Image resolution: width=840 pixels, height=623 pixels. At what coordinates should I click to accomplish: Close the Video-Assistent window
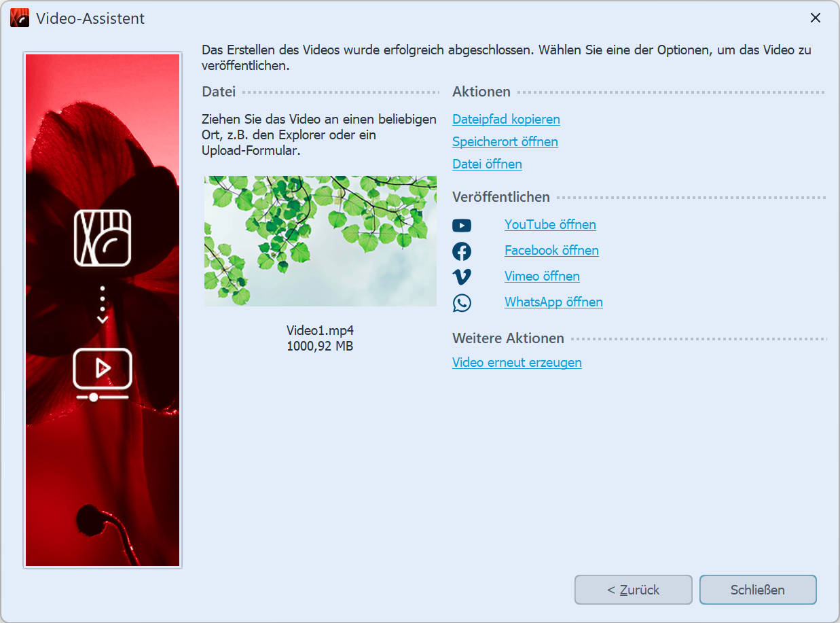click(816, 18)
